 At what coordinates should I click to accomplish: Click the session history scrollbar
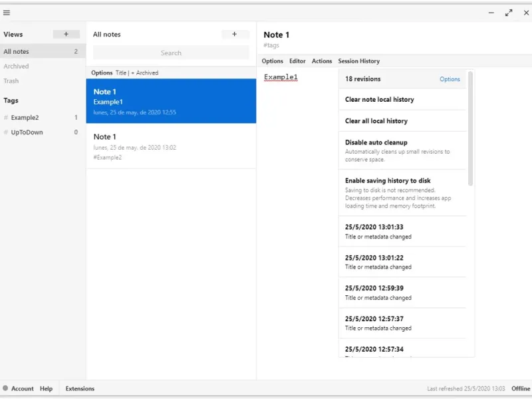coord(470,128)
